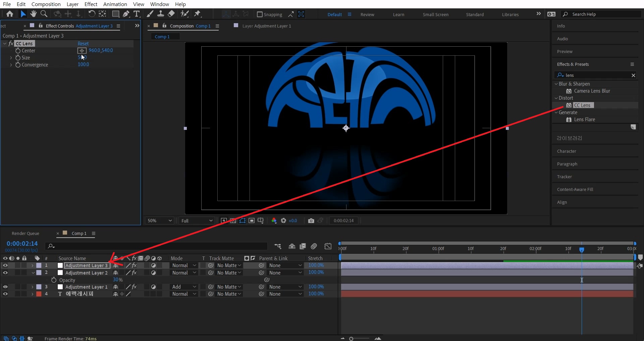Select the Brush tool
Image resolution: width=644 pixels, height=341 pixels.
[x=150, y=14]
